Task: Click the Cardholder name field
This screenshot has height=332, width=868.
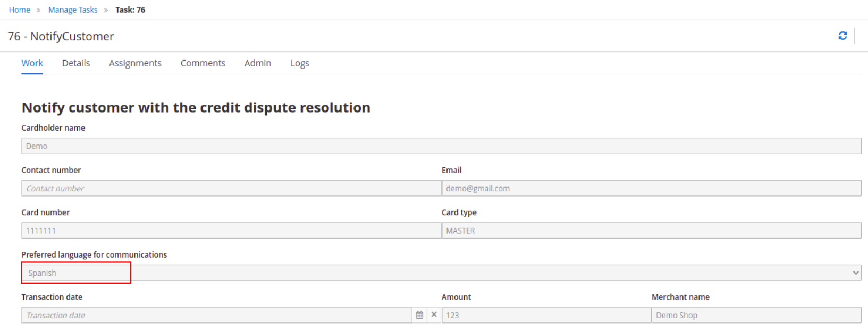Action: [x=441, y=146]
